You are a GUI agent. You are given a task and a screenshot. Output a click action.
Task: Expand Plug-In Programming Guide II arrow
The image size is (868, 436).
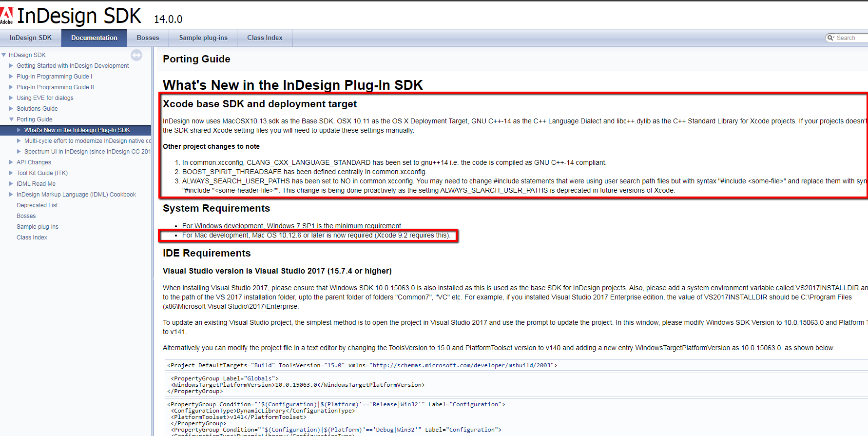[x=11, y=87]
